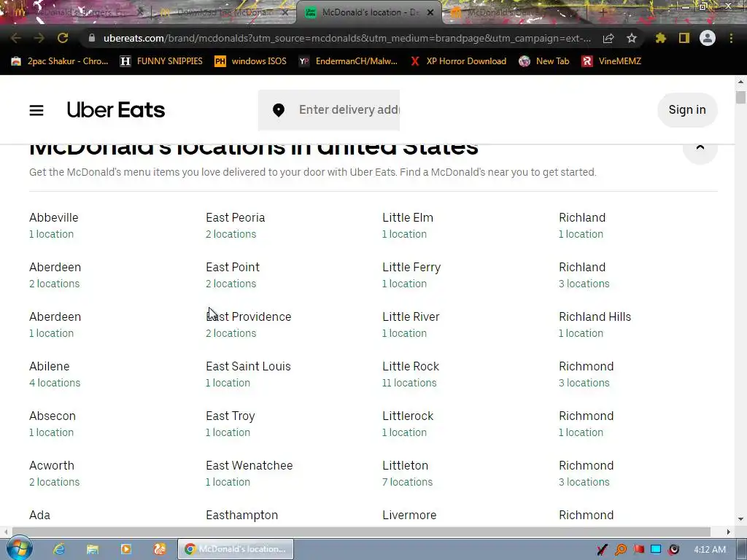The height and width of the screenshot is (560, 747).
Task: Share this page from address bar
Action: point(608,38)
